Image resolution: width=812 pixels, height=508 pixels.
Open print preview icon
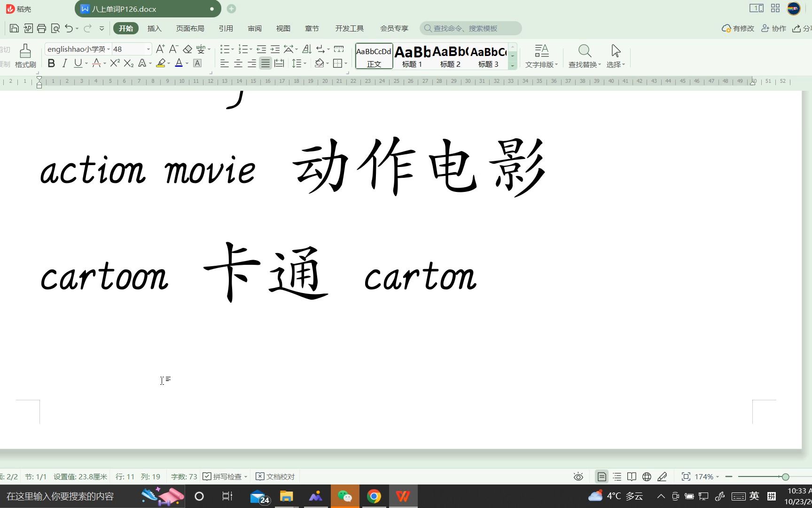click(x=55, y=29)
